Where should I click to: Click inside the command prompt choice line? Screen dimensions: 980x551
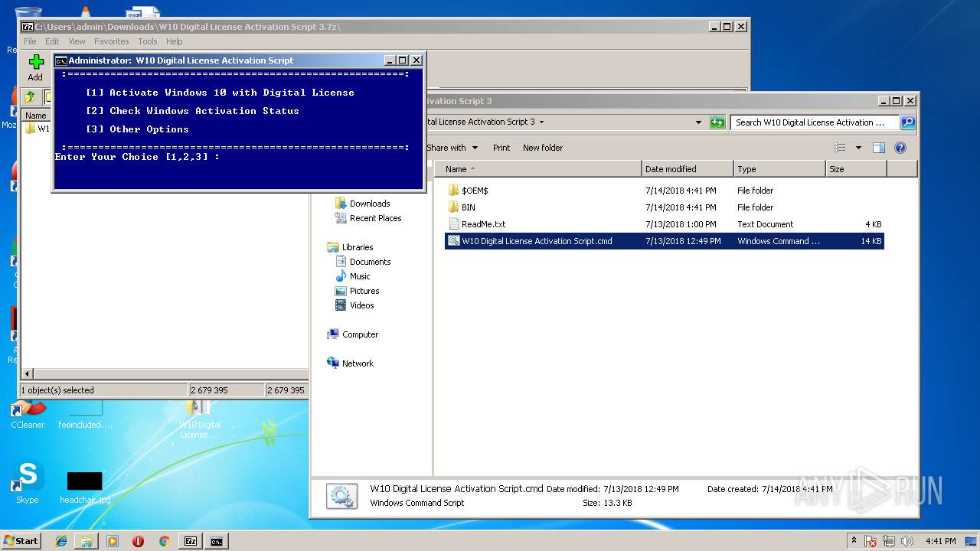pos(138,157)
